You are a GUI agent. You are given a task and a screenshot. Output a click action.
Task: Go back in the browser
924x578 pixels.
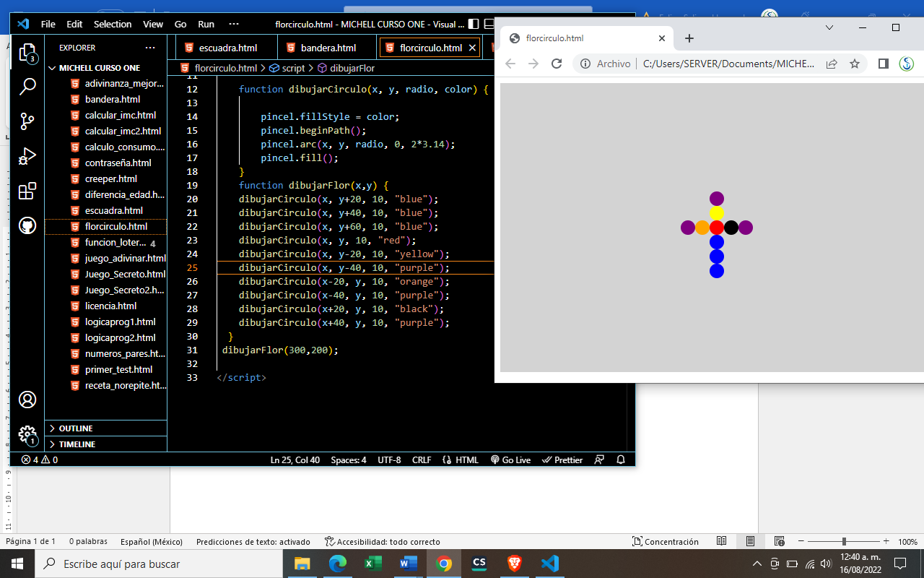[510, 64]
